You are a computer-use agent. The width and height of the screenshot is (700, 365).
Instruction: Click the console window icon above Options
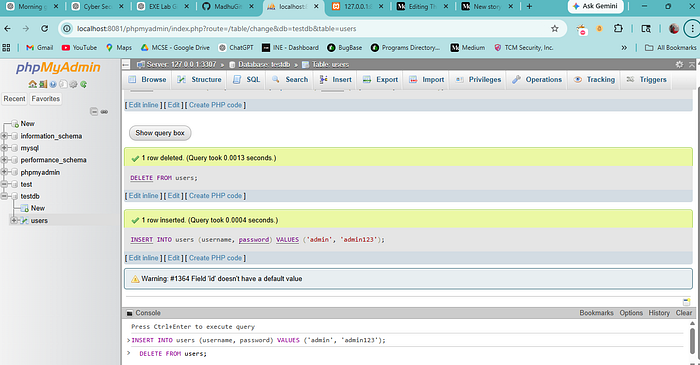click(x=687, y=302)
